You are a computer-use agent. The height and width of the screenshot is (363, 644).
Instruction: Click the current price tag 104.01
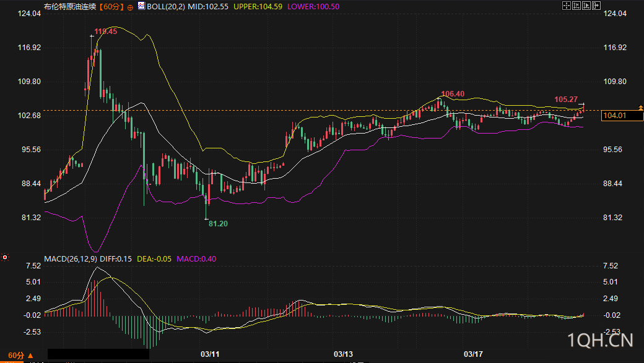pos(622,116)
